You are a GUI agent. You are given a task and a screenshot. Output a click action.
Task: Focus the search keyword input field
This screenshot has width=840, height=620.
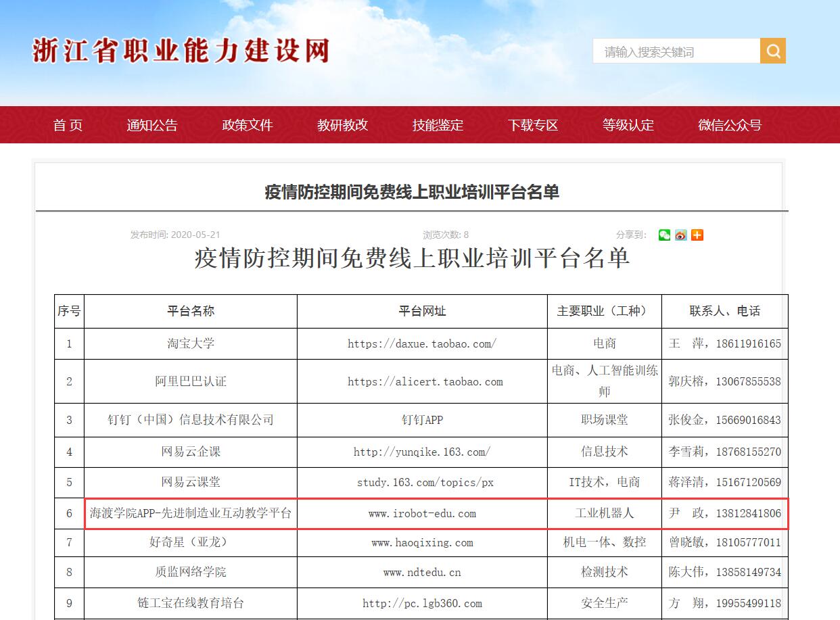tap(676, 51)
